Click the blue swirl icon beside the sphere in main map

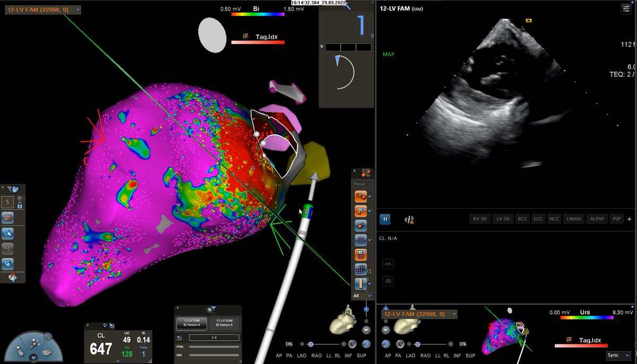point(366,344)
